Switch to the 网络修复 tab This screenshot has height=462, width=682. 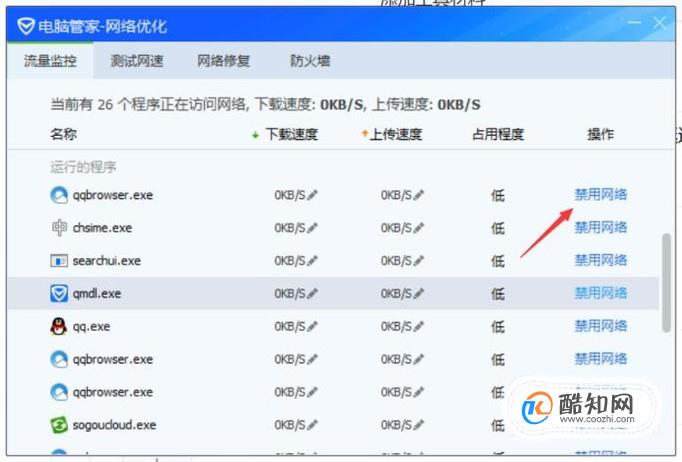[x=224, y=61]
